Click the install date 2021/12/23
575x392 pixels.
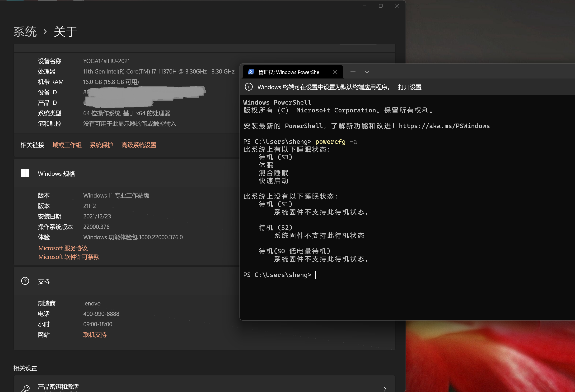pos(97,217)
